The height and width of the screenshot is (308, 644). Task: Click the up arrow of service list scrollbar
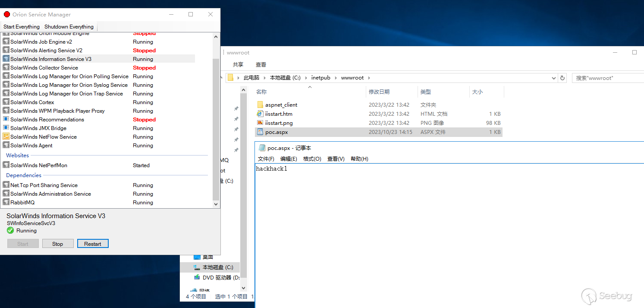[216, 37]
